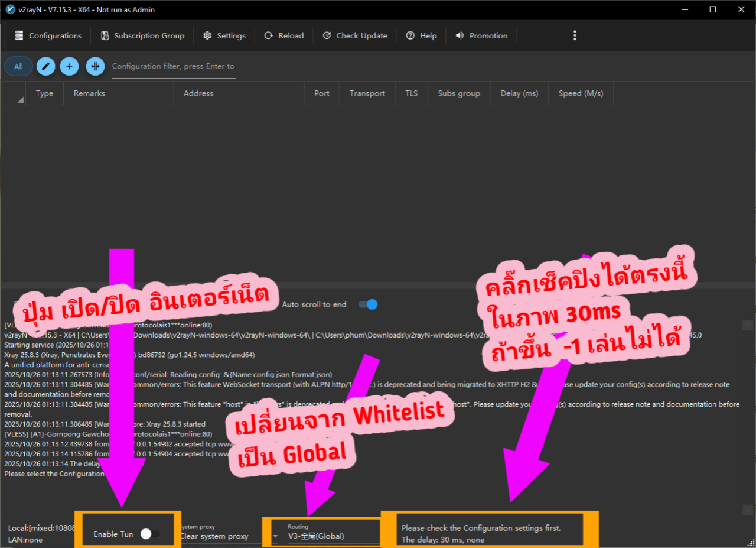Click the log line mentioning "Xray 25.8.3 started"
This screenshot has height=548, width=756.
(105, 424)
